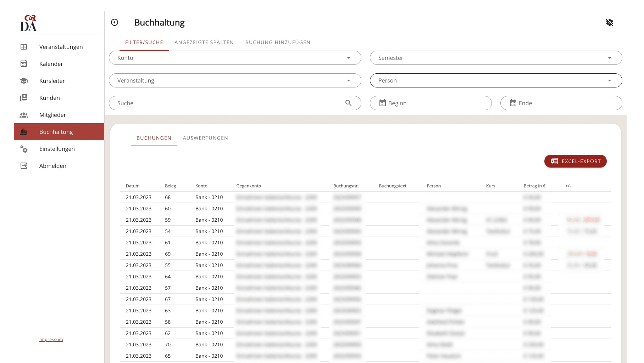
Task: Click the back arrow icon beside Buchhaltung
Action: pos(115,22)
